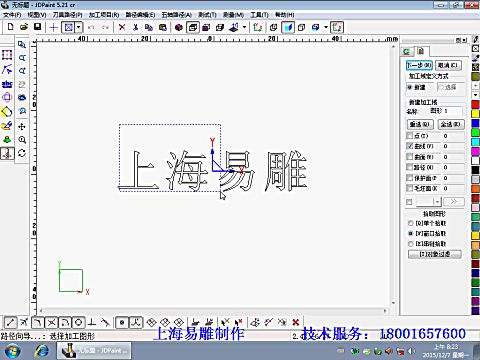
Task: Click the scissors cut icon
Action: click(135, 27)
